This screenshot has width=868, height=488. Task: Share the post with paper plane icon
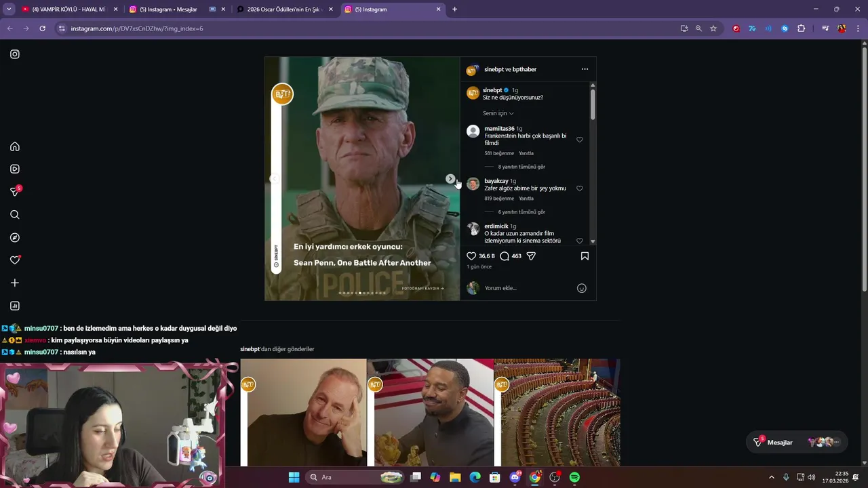pyautogui.click(x=531, y=256)
